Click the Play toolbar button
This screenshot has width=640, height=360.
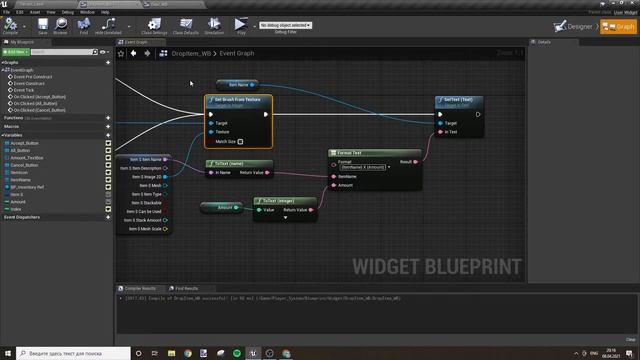[x=241, y=26]
